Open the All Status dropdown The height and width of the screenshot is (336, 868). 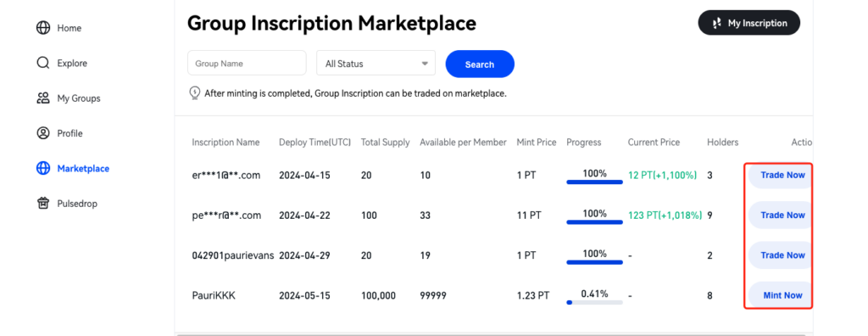point(376,63)
